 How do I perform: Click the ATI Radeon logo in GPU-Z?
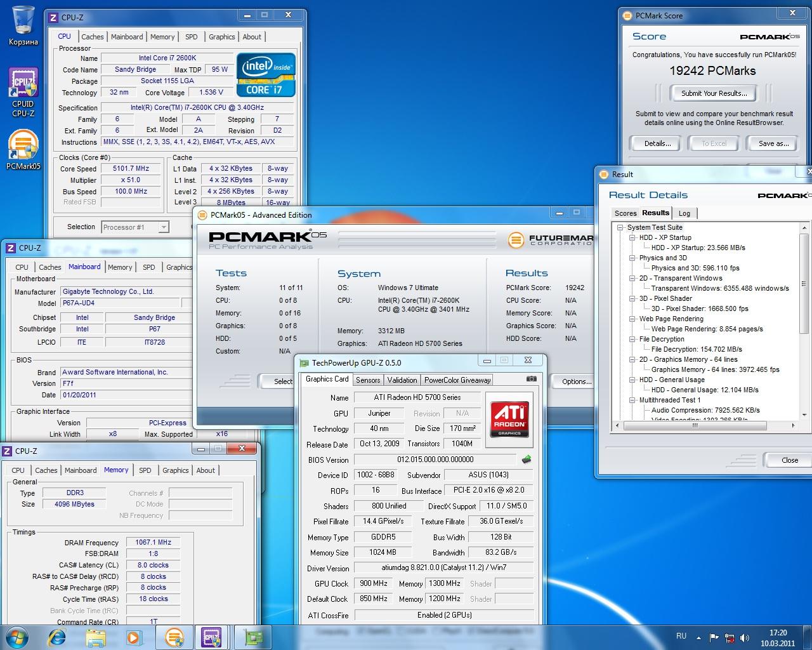(509, 418)
